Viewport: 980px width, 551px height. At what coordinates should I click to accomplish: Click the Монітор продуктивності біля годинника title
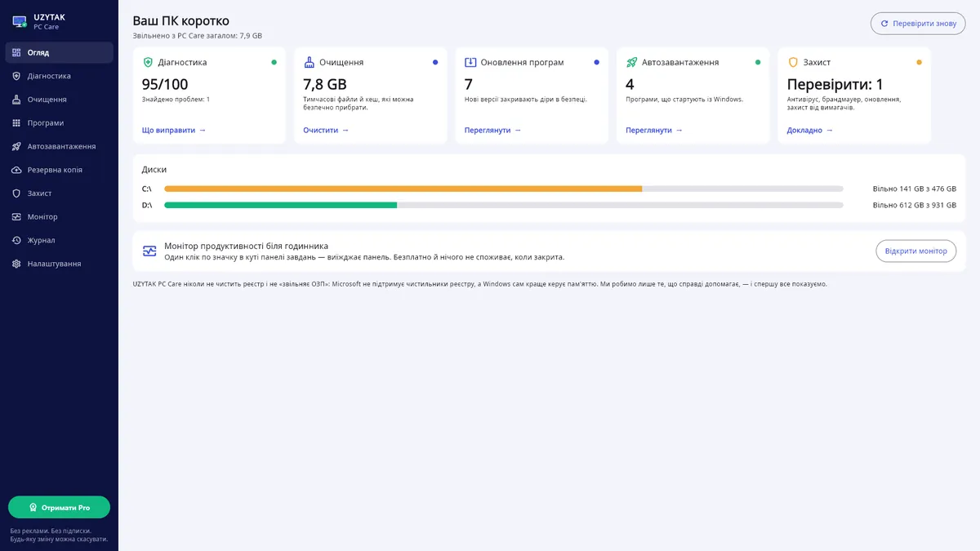247,246
